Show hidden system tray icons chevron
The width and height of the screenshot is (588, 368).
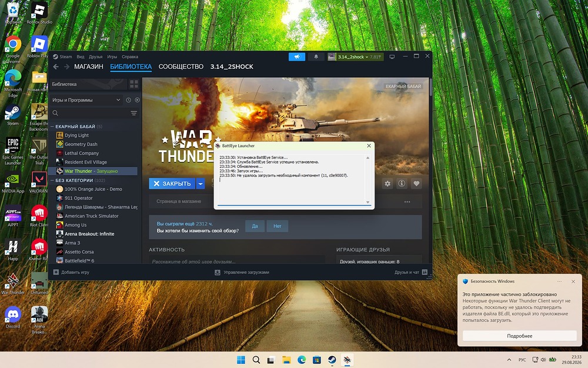click(509, 360)
